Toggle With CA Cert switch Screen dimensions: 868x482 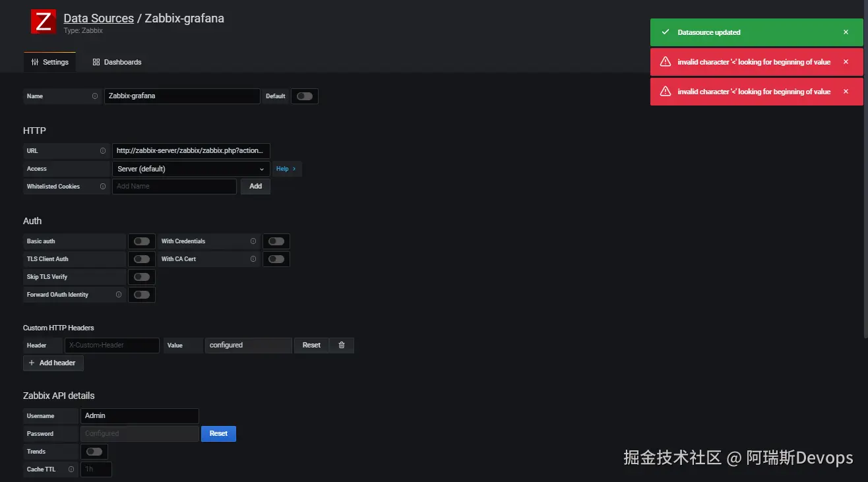point(276,259)
